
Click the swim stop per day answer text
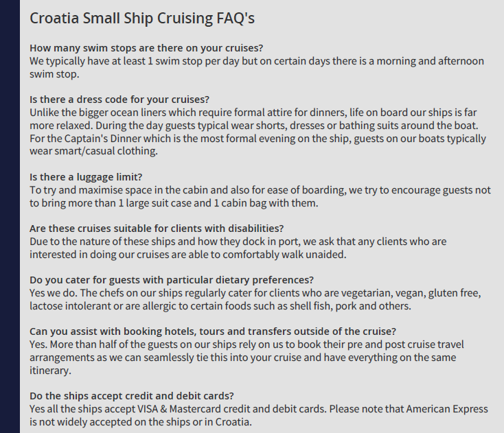point(257,67)
